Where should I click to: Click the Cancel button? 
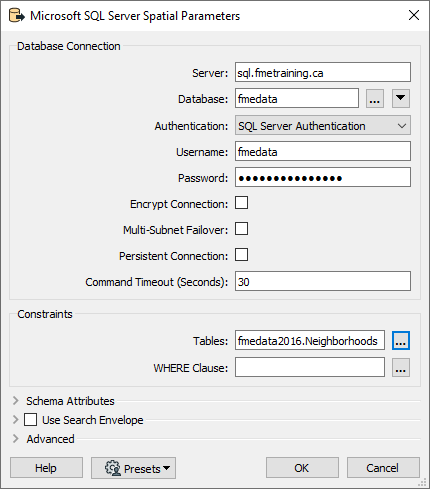383,468
